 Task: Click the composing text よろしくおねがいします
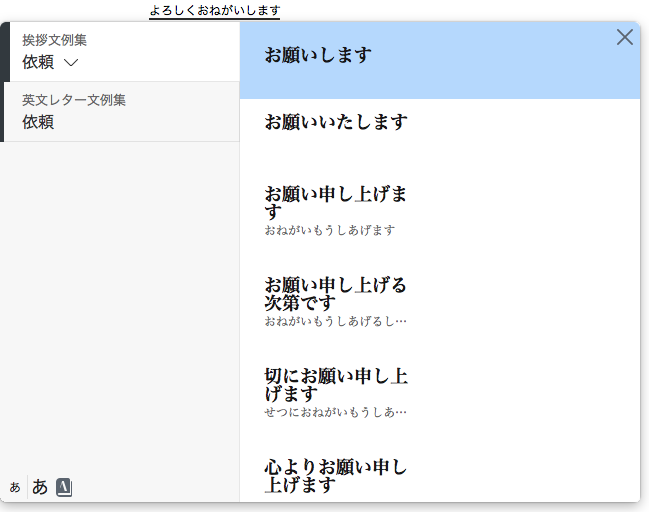tap(214, 10)
